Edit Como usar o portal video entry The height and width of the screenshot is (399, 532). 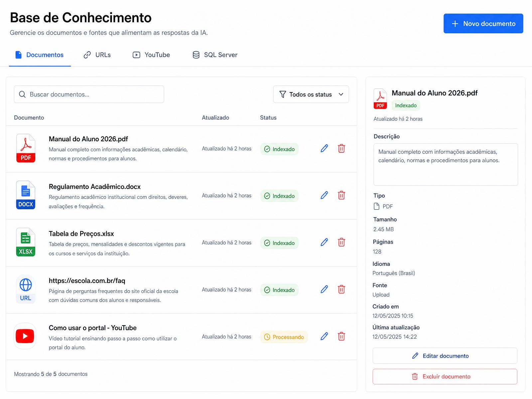(x=324, y=336)
